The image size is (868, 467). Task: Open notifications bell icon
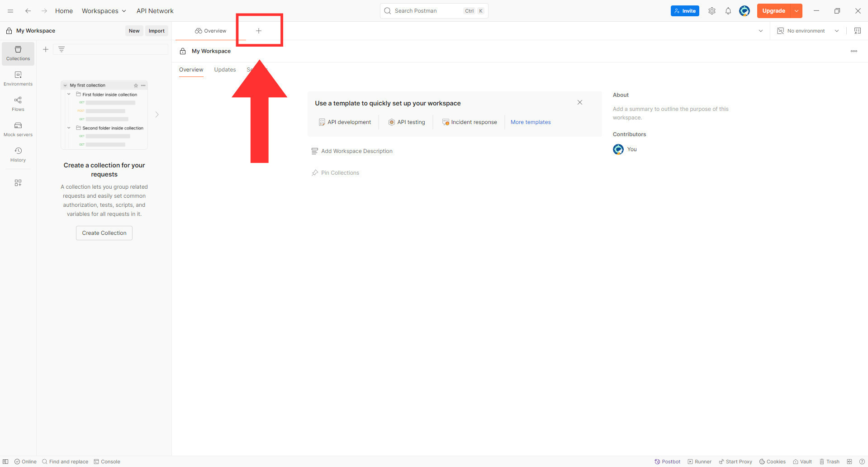coord(728,11)
